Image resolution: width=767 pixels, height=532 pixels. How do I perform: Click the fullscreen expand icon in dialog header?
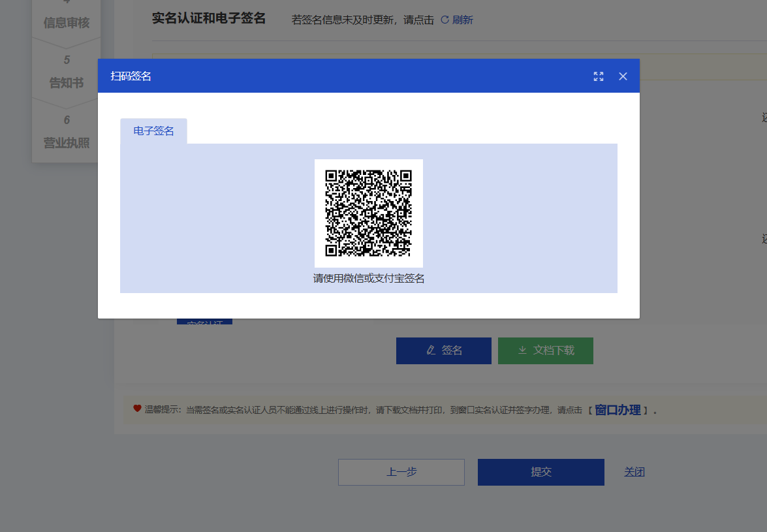coord(598,76)
